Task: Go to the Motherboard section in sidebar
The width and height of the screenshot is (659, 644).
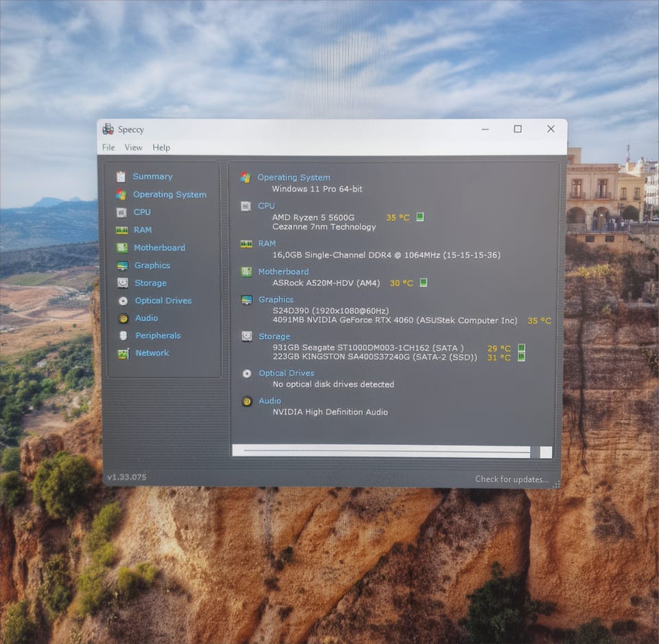Action: [x=160, y=248]
